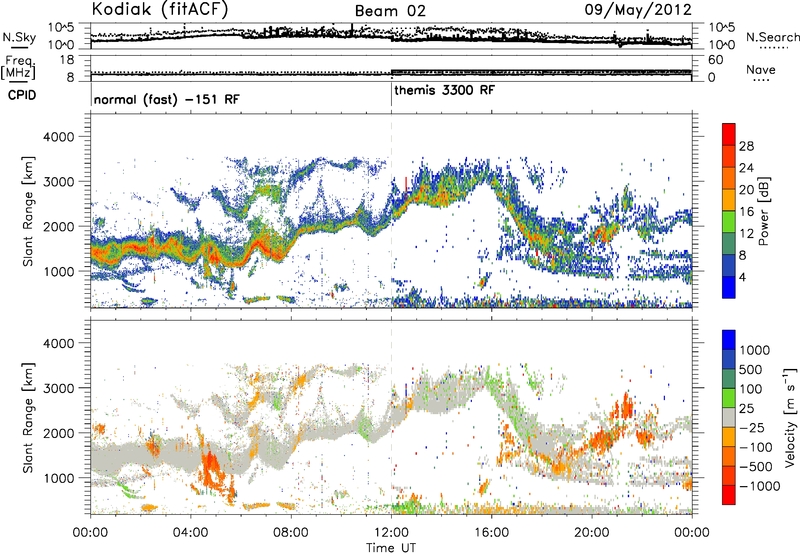Click 'Slant Range [km]' label of power panel
Image resolution: width=800 pixels, height=554 pixels.
(28, 211)
